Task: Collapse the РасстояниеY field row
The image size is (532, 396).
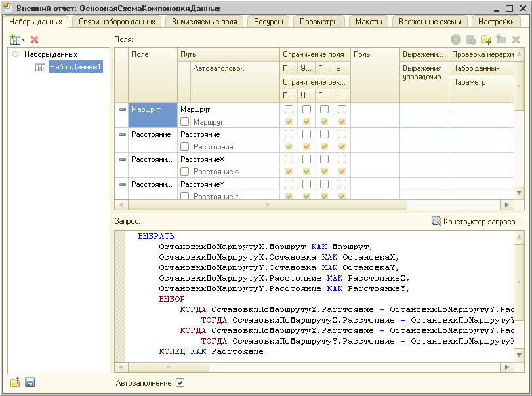Action: pyautogui.click(x=123, y=184)
